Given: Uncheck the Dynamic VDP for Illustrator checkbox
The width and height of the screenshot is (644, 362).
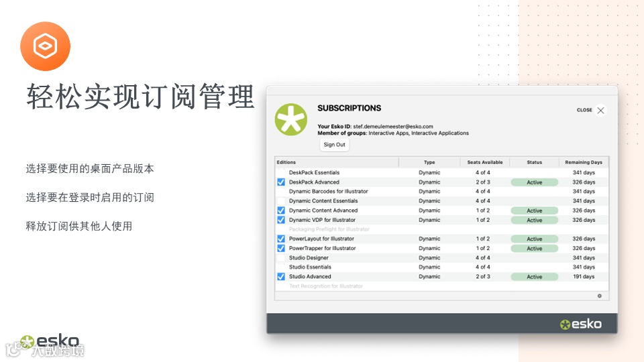Looking at the screenshot, I should (281, 220).
